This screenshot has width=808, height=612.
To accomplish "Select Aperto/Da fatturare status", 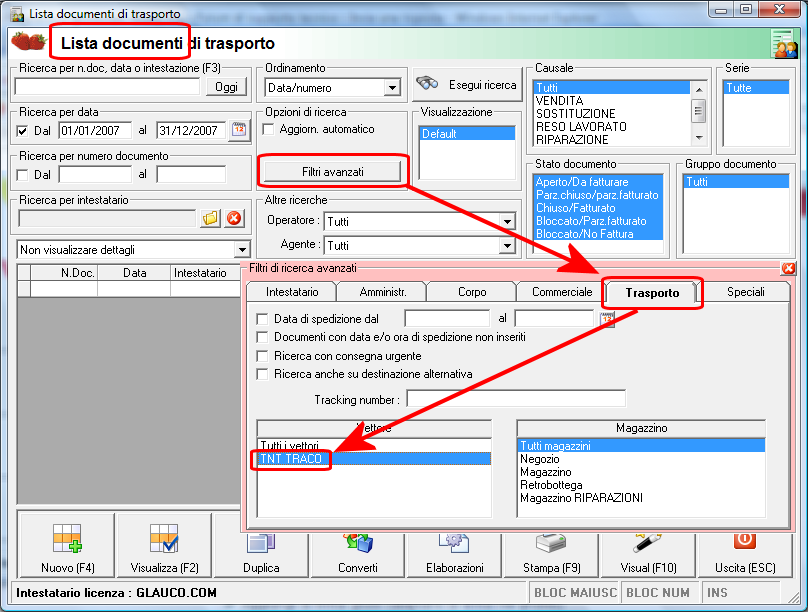I will 598,182.
